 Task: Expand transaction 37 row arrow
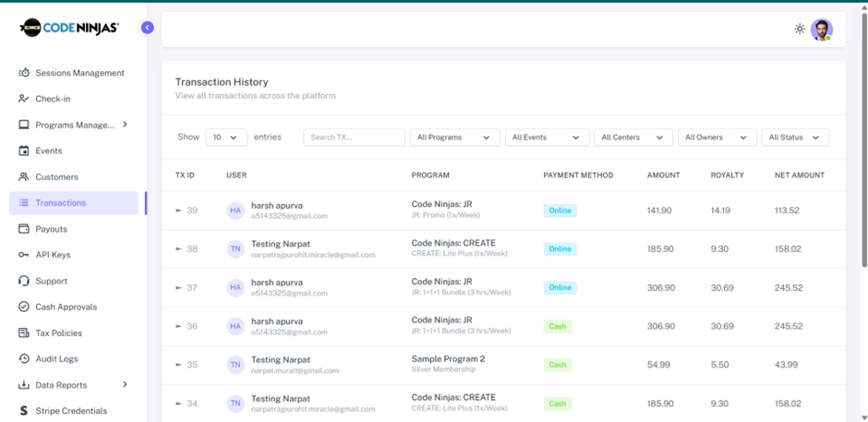pyautogui.click(x=178, y=288)
